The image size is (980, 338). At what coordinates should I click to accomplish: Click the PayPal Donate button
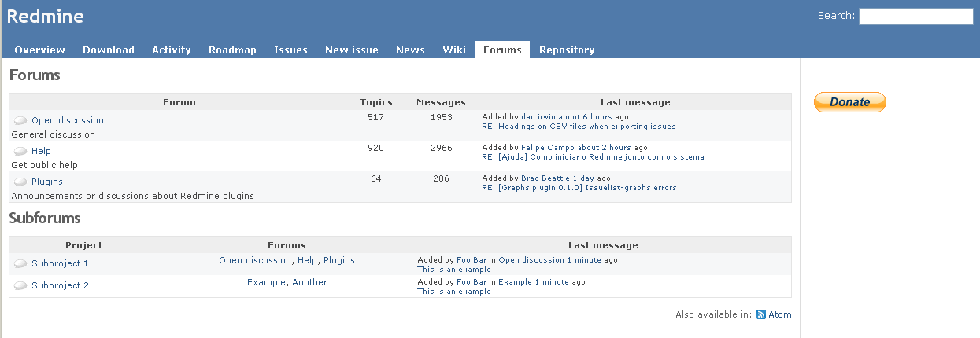click(849, 102)
